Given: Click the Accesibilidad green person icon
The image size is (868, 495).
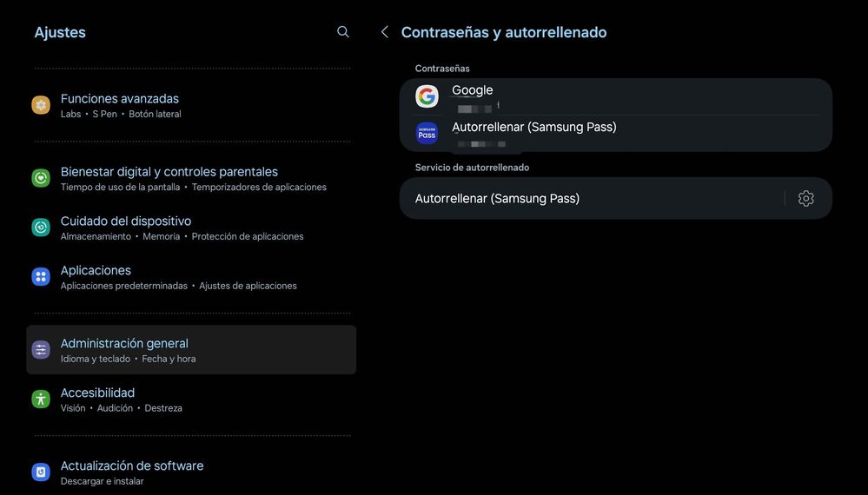Looking at the screenshot, I should 41,399.
